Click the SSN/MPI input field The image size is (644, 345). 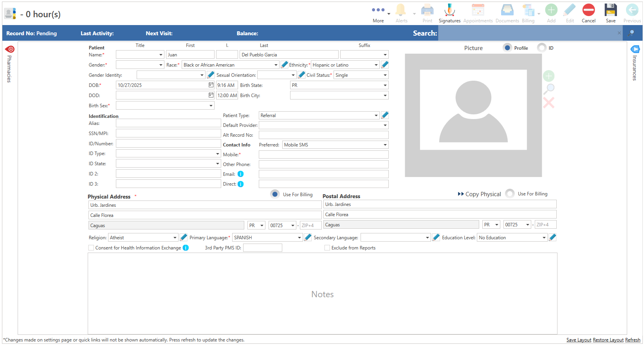pyautogui.click(x=168, y=133)
